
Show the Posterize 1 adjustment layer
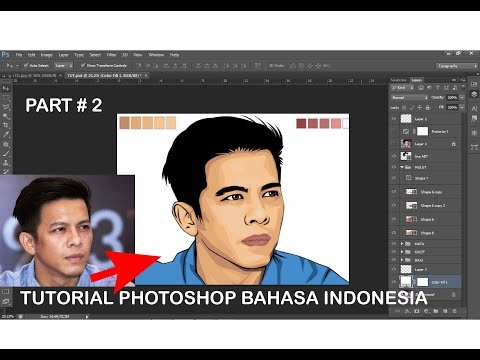click(394, 131)
